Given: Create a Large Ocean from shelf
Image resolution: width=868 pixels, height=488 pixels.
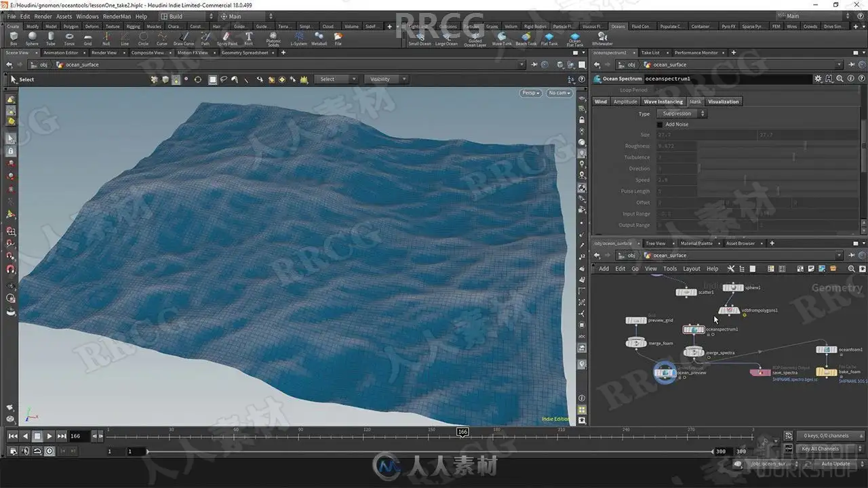Looking at the screenshot, I should 446,39.
